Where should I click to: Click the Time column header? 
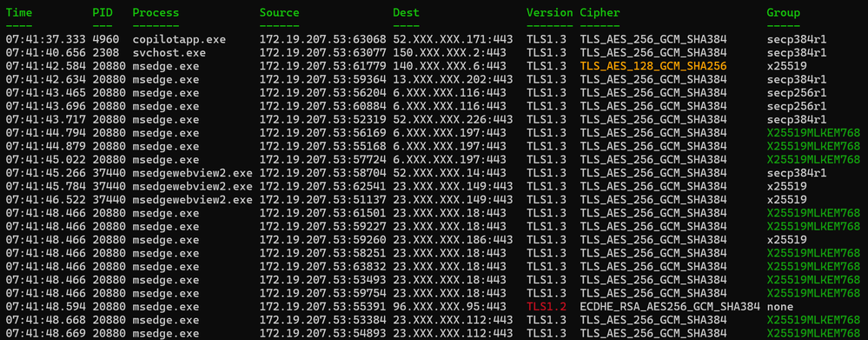click(x=19, y=12)
